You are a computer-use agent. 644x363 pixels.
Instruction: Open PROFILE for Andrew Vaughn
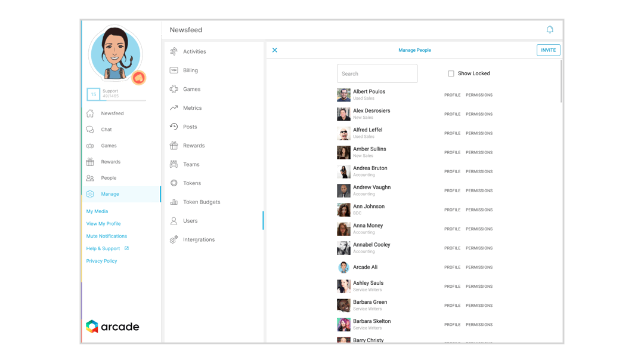[452, 190]
